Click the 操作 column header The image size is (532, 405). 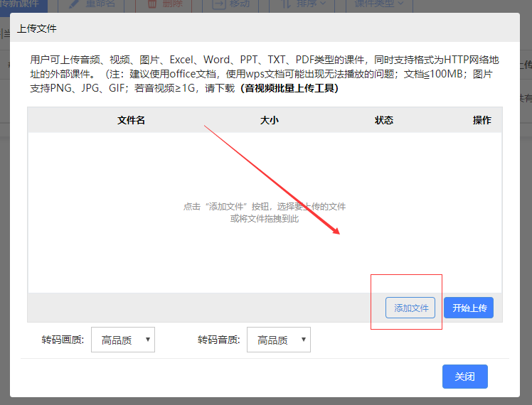pyautogui.click(x=482, y=120)
